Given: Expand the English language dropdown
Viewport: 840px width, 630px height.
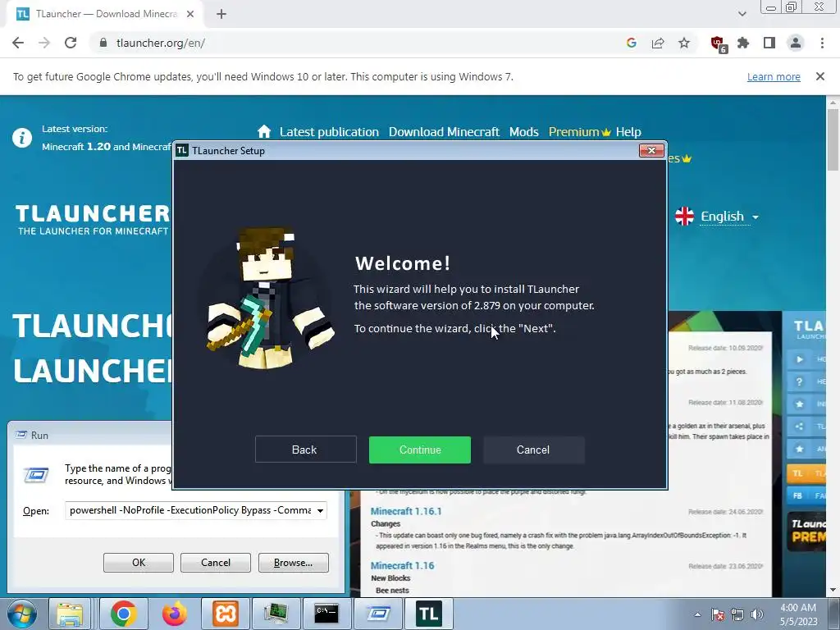Looking at the screenshot, I should pos(718,217).
